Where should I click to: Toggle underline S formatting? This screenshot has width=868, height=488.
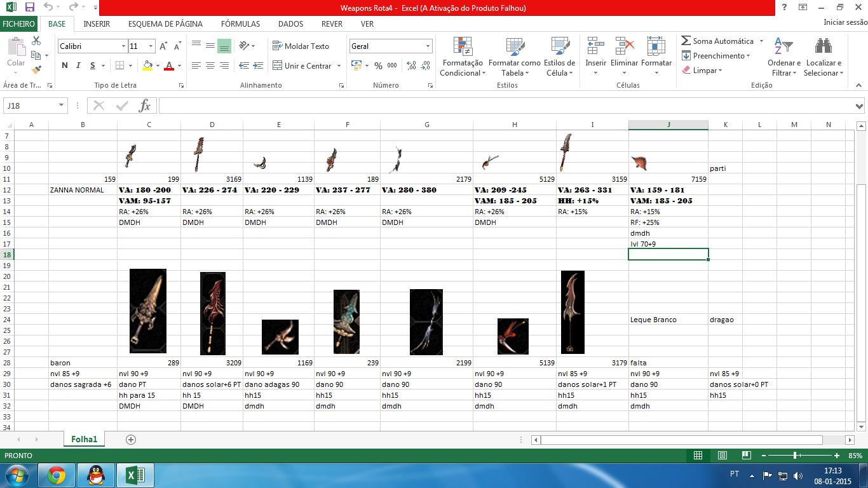click(93, 65)
